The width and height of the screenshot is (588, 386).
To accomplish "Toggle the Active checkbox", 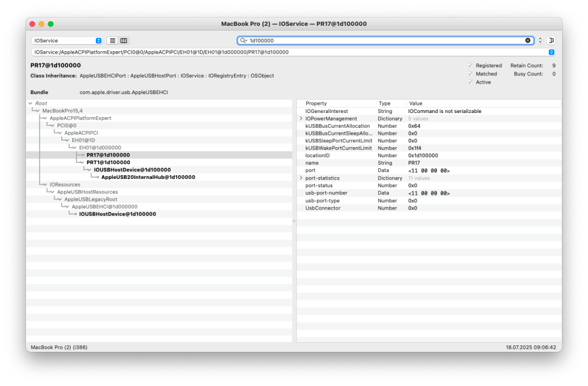I will pos(470,82).
